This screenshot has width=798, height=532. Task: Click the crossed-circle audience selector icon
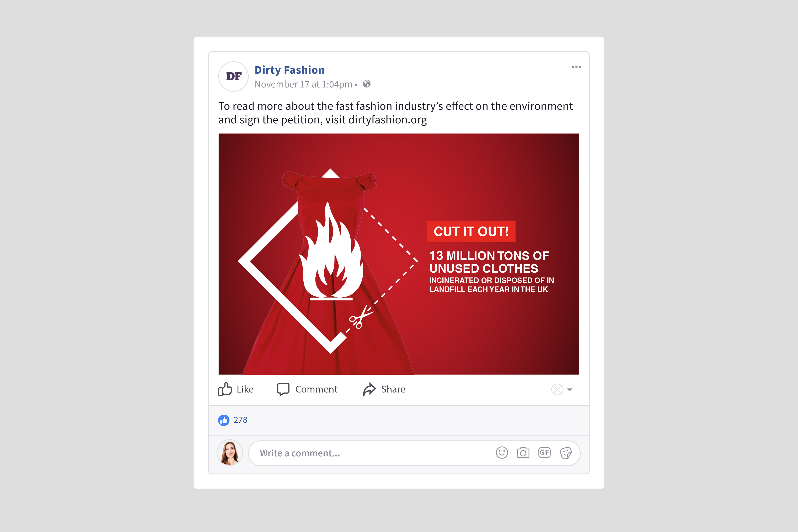pyautogui.click(x=557, y=389)
